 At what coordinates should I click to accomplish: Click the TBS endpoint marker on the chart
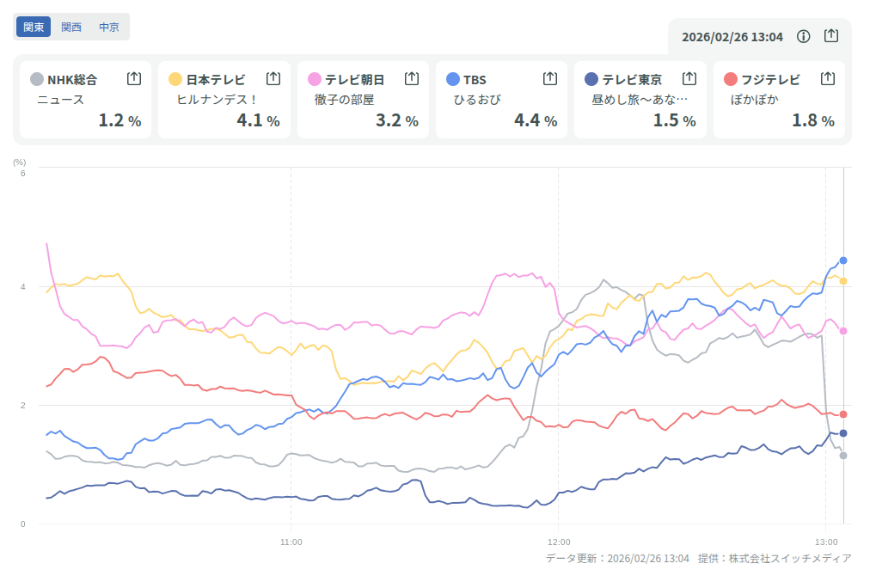843,260
